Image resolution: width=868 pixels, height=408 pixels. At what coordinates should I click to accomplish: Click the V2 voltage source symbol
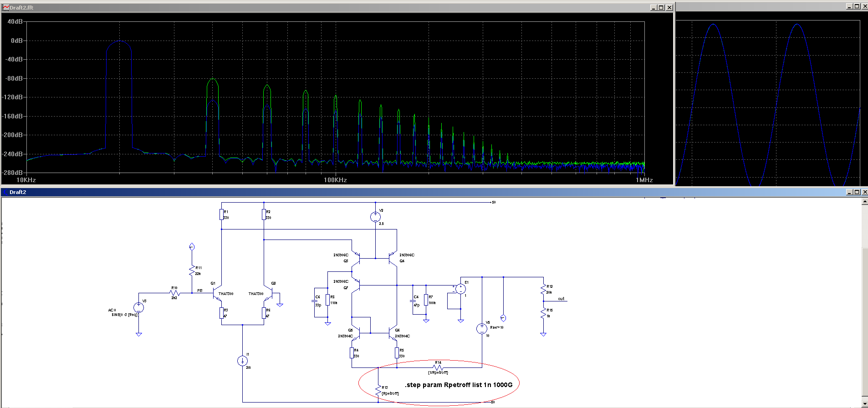point(375,217)
